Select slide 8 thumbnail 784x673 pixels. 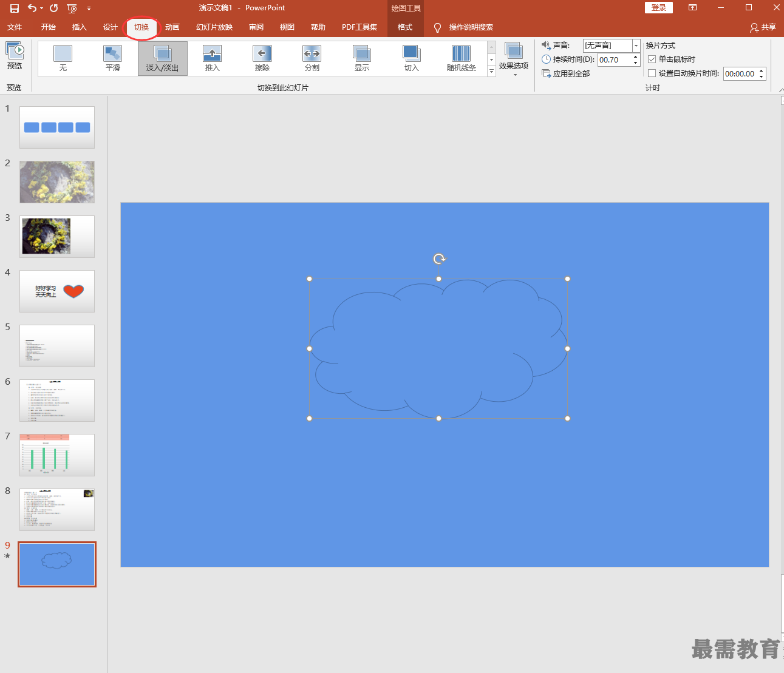tap(57, 510)
